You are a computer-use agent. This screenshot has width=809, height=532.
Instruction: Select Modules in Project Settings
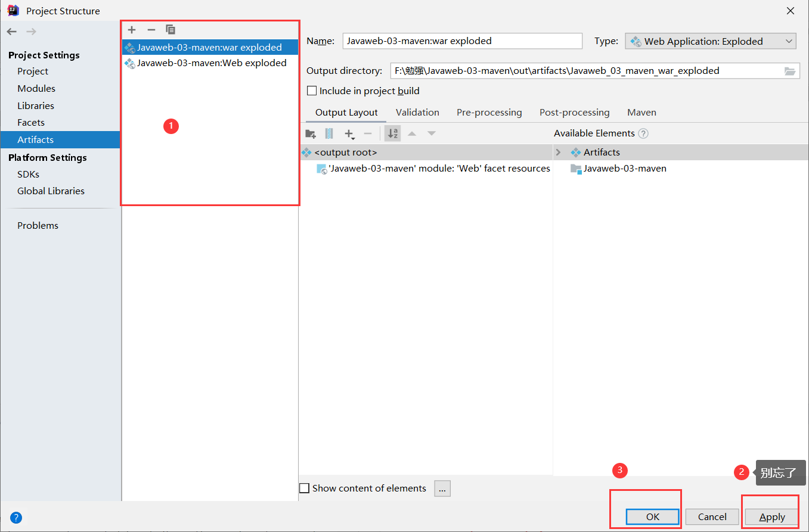36,89
